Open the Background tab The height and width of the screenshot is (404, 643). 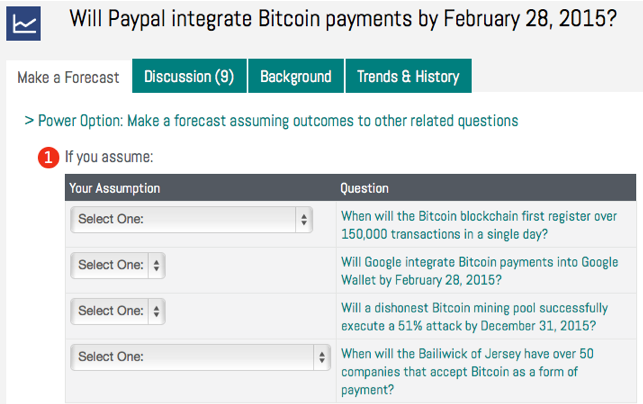click(x=296, y=76)
